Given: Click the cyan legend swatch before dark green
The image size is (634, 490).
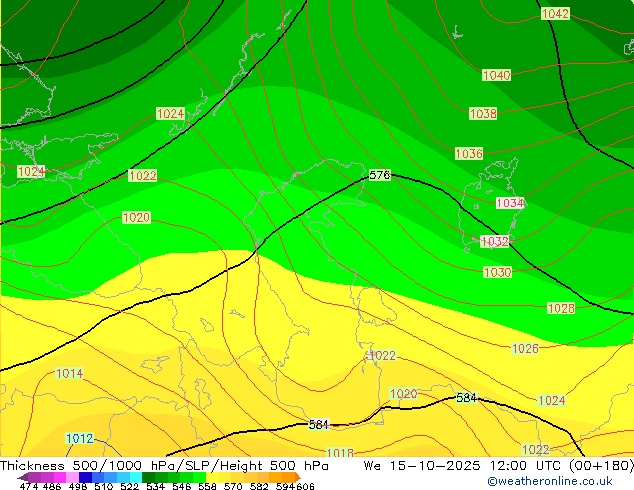Looking at the screenshot, I should (135, 477).
